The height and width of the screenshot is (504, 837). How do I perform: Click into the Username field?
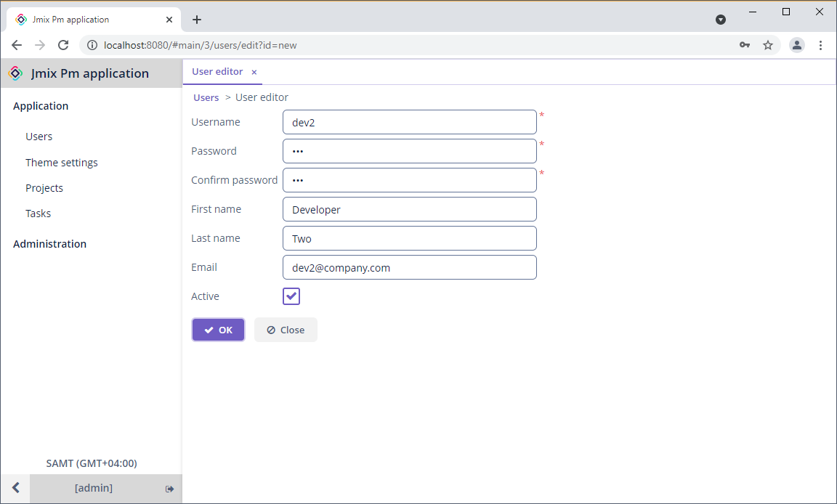pyautogui.click(x=410, y=122)
